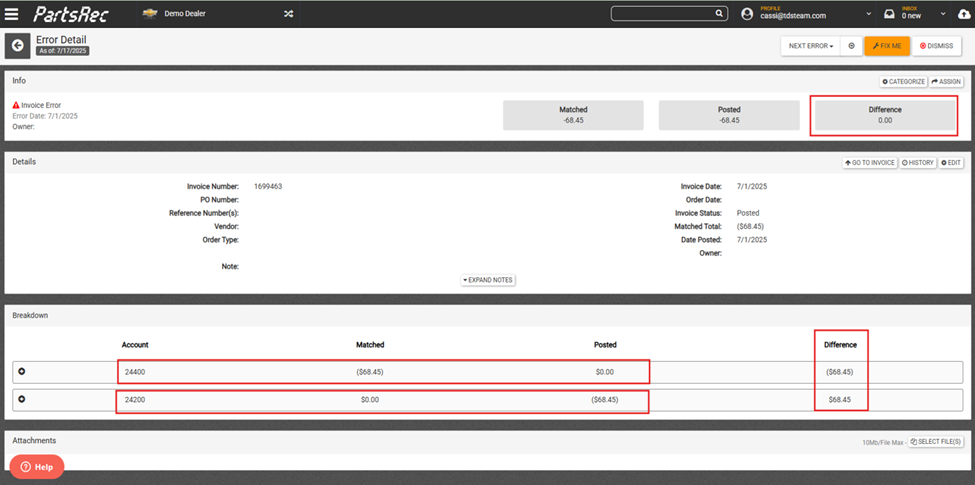975x485 pixels.
Task: Go back with the arrow button
Action: coord(17,45)
